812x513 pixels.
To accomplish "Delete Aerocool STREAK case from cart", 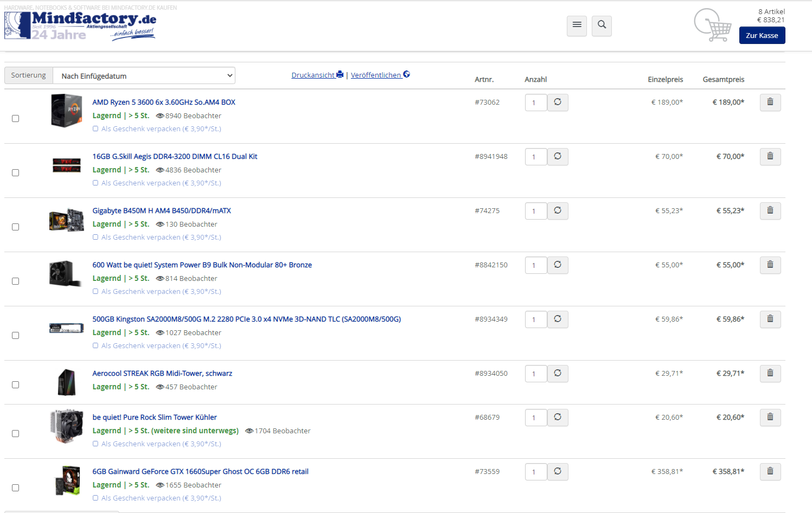I will (x=770, y=373).
